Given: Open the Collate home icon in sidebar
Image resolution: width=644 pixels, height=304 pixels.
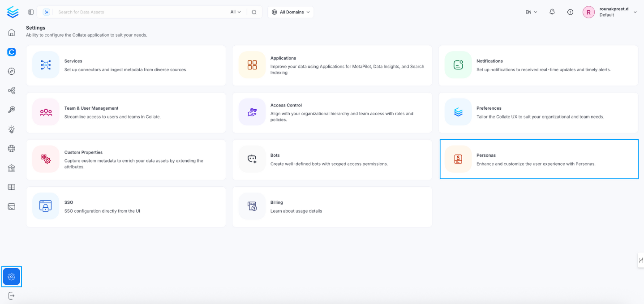Looking at the screenshot, I should [11, 32].
